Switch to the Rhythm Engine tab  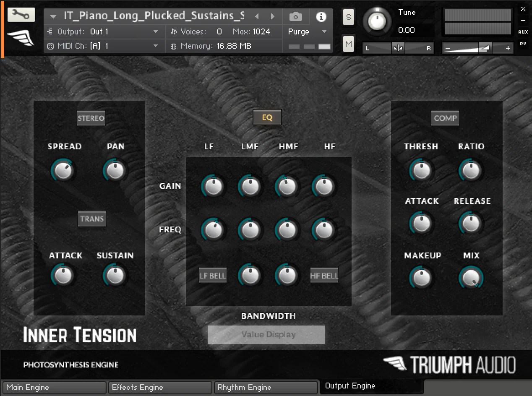(x=266, y=388)
